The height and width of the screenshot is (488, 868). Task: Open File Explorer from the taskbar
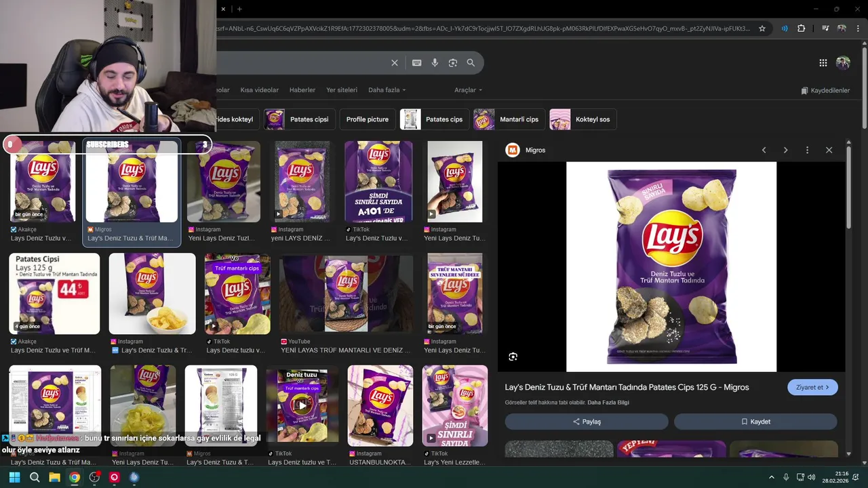(54, 477)
